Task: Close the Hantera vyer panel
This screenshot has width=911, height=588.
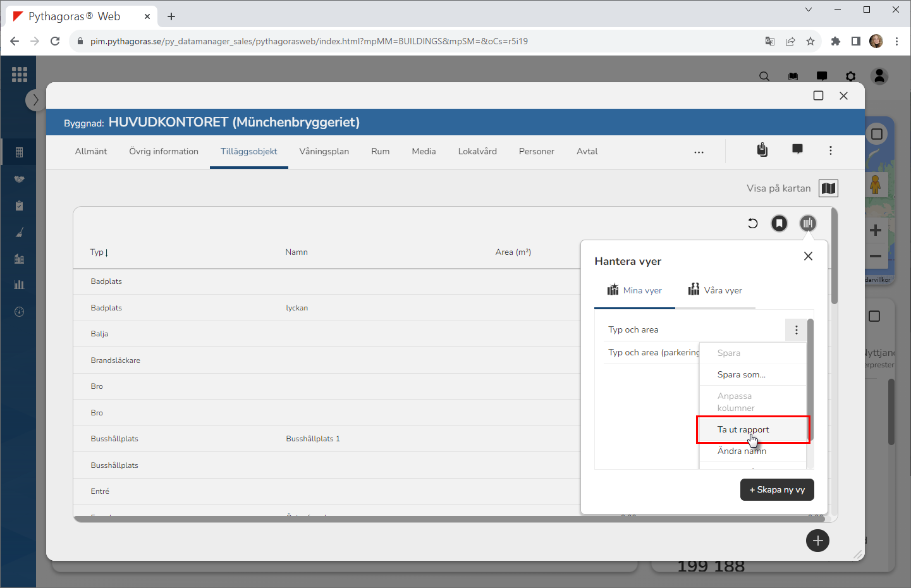Action: (808, 256)
